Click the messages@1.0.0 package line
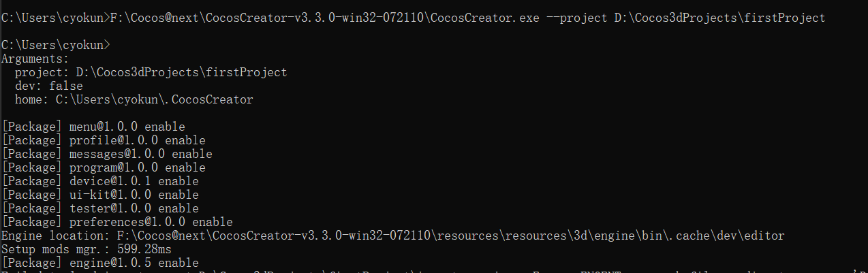Viewport: 868px width, 273px height. pyautogui.click(x=107, y=154)
